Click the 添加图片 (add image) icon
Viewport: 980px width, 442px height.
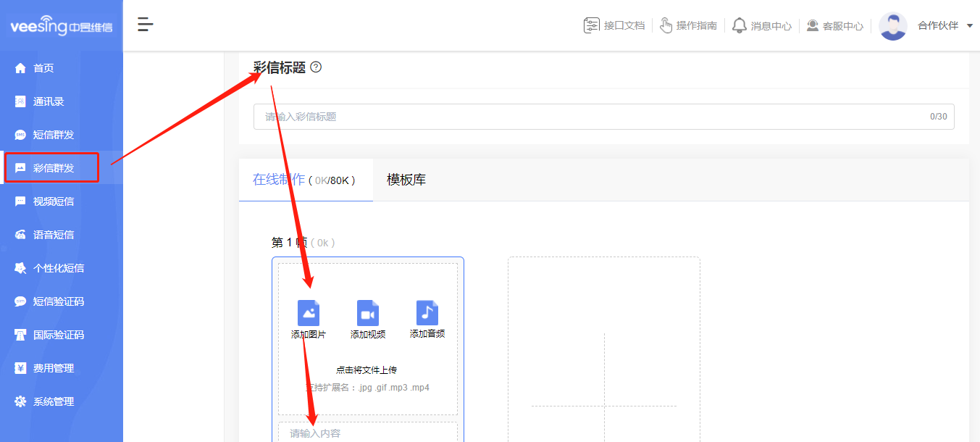309,312
